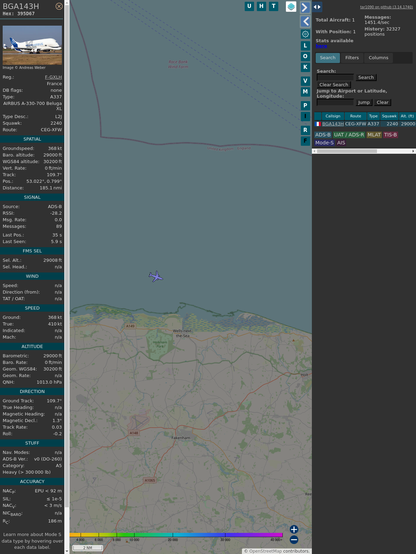Click the TIS-B legend label
The width and height of the screenshot is (416, 554).
(390, 135)
